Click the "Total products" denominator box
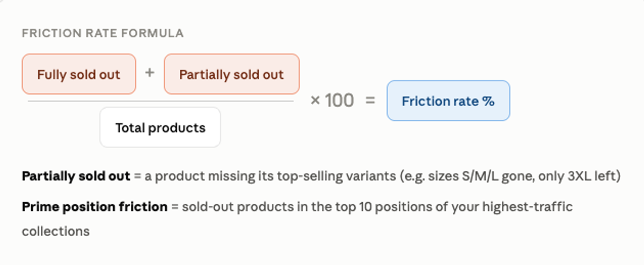644x265 pixels. click(x=160, y=127)
